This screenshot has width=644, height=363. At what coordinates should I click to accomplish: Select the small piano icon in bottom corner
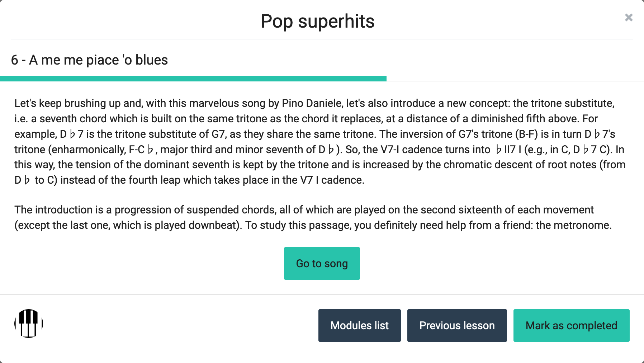coord(28,323)
